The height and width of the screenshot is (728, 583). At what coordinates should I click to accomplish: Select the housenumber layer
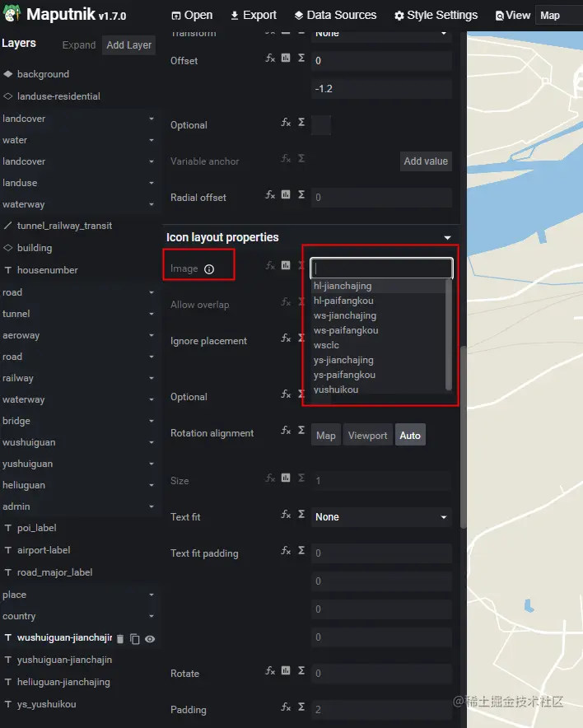tap(47, 270)
